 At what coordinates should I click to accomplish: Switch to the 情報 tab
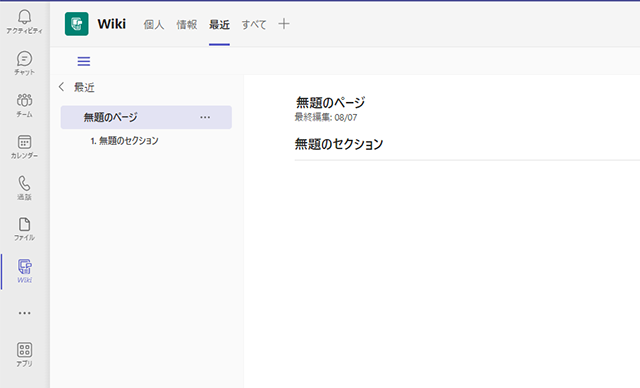click(x=187, y=24)
